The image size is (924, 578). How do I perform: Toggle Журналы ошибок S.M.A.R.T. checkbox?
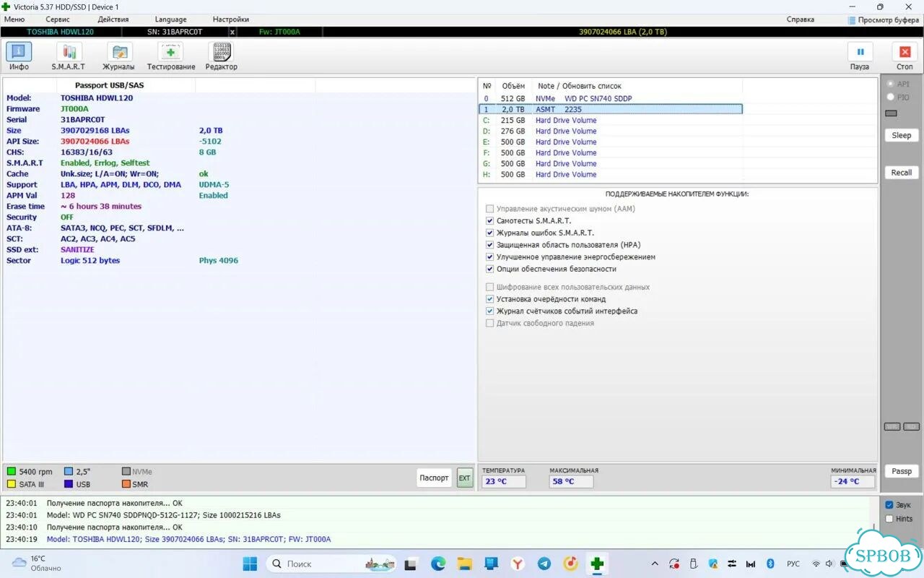(x=490, y=233)
